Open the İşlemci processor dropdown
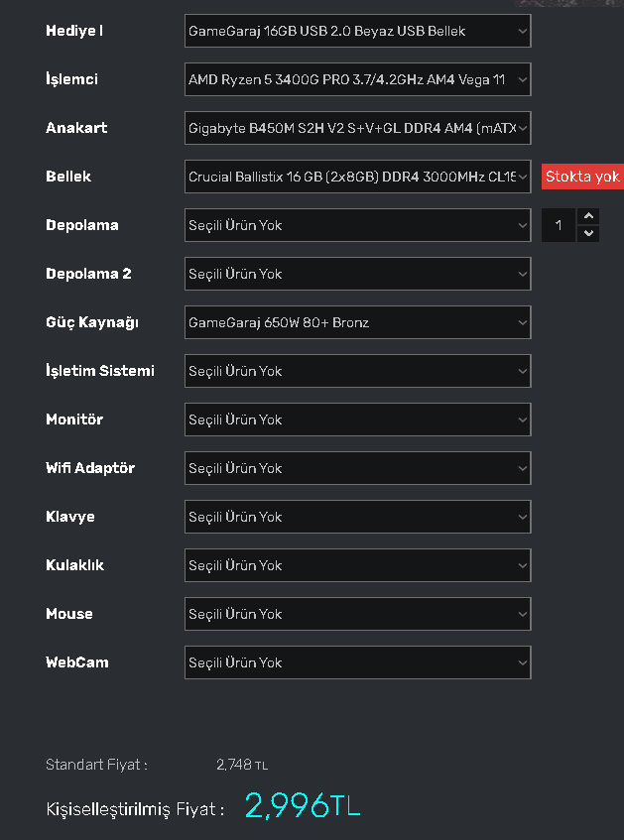The image size is (624, 840). point(357,79)
